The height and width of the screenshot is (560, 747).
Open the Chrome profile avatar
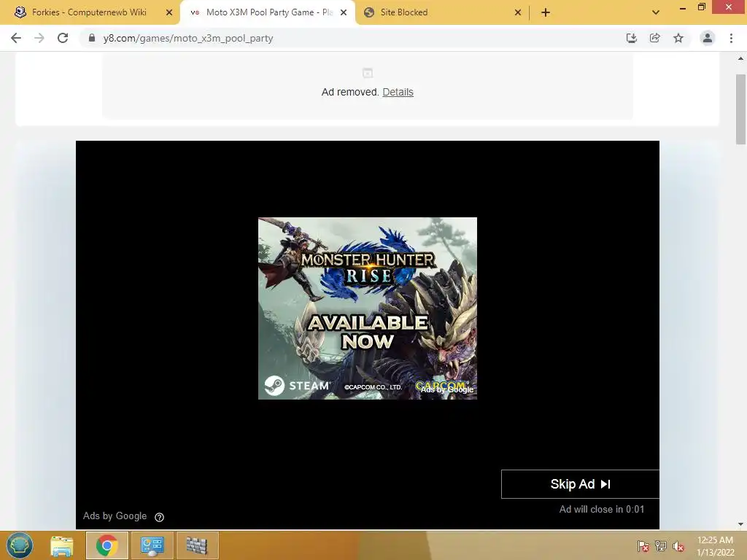coord(708,38)
